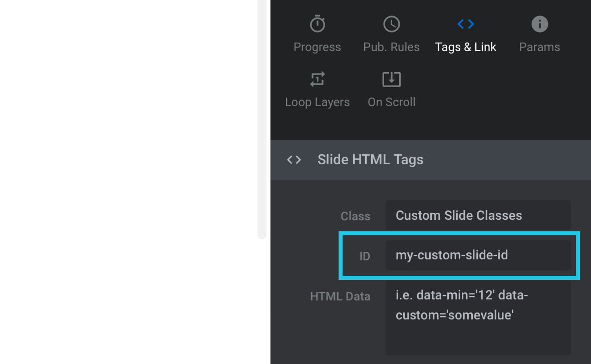Open the Progress tab label
Screen dimensions: 591x364
tap(318, 47)
